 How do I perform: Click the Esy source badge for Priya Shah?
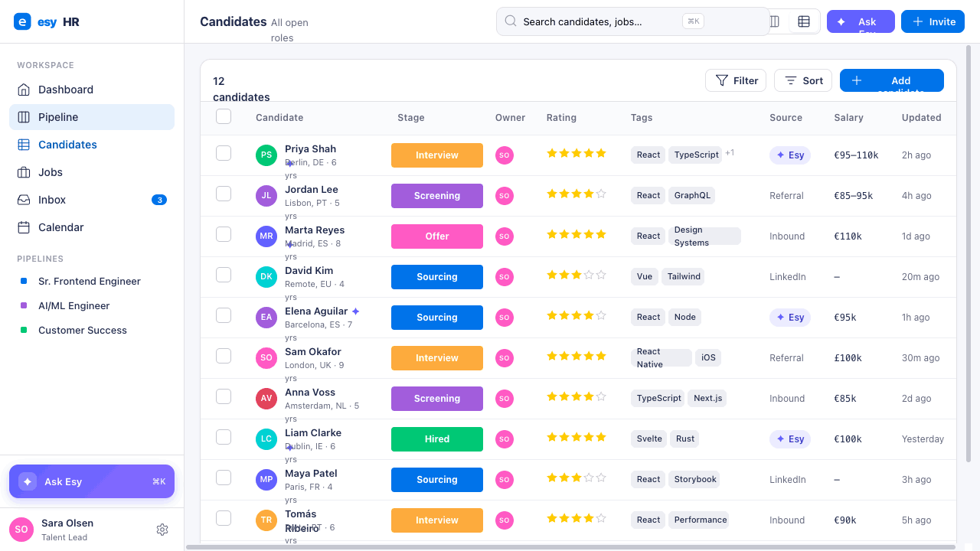pos(790,155)
